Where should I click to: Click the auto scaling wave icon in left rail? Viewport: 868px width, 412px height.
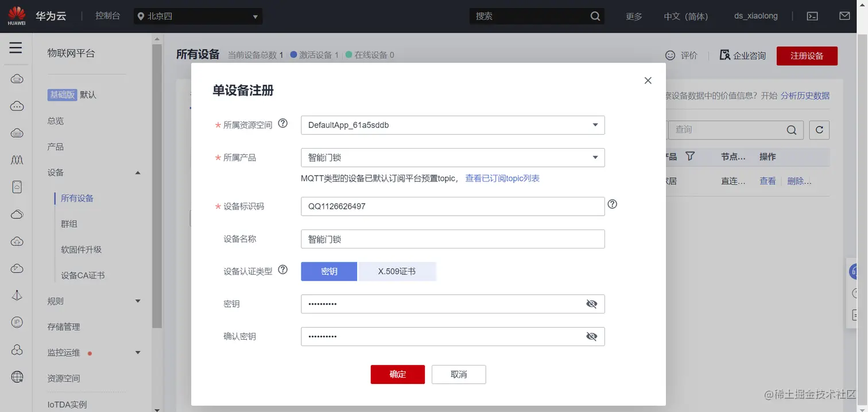[x=17, y=160]
